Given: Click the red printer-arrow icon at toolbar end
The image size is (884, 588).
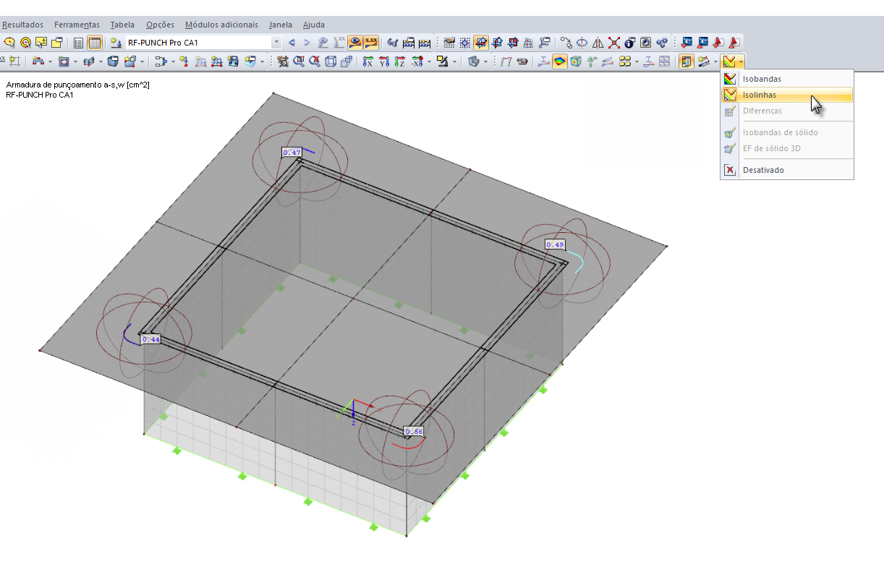Looking at the screenshot, I should tap(734, 43).
